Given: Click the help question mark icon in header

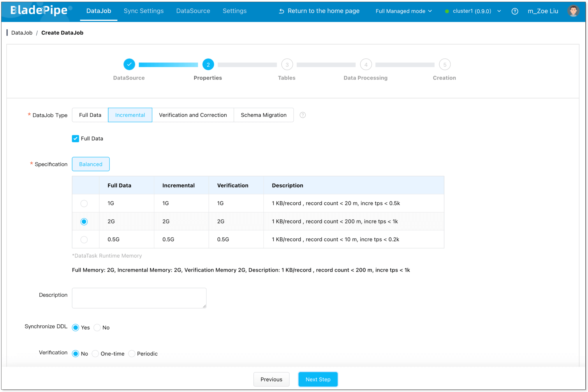Looking at the screenshot, I should [515, 11].
